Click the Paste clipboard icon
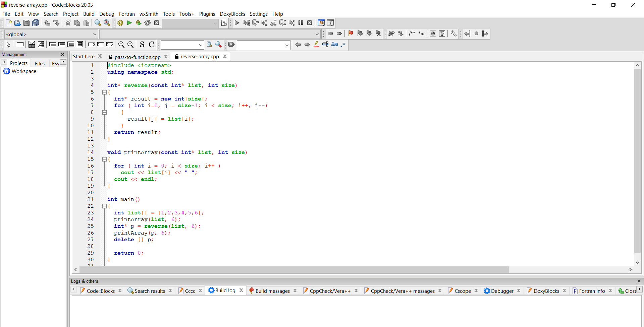Viewport: 644px width, 327px height. click(x=87, y=23)
